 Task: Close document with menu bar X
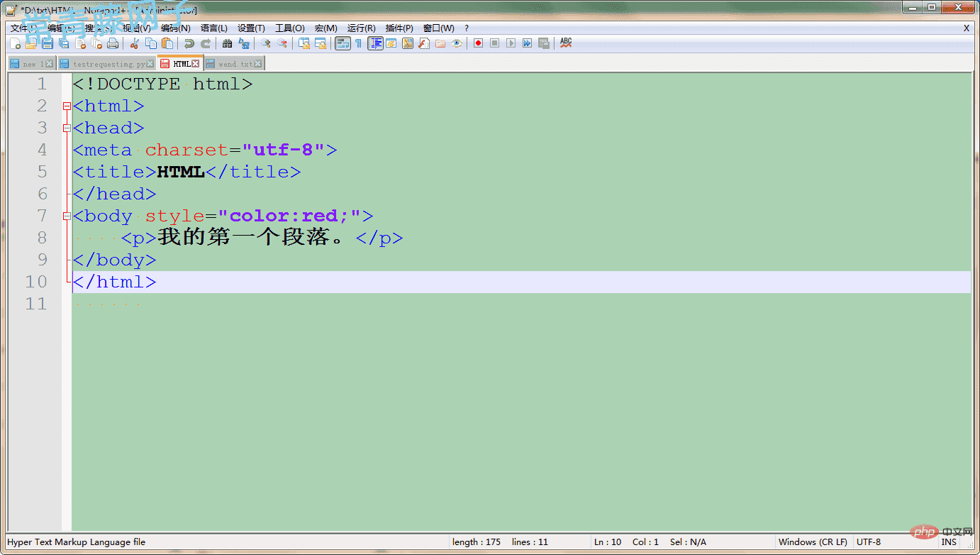[x=966, y=28]
